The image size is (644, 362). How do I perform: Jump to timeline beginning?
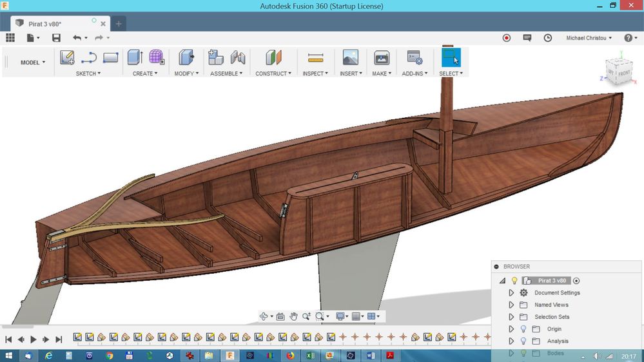tap(8, 339)
